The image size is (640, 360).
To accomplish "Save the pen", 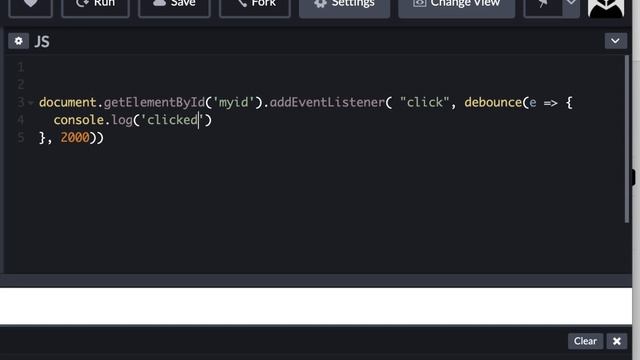I will (174, 6).
